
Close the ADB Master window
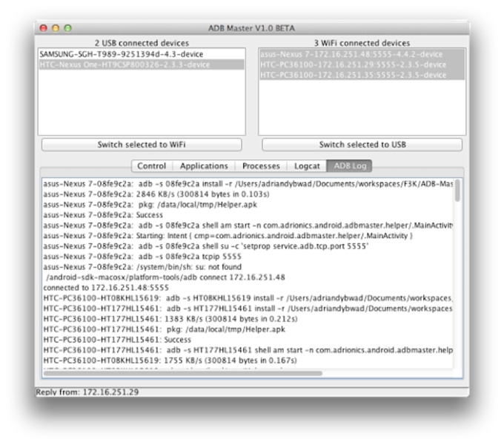coord(44,28)
